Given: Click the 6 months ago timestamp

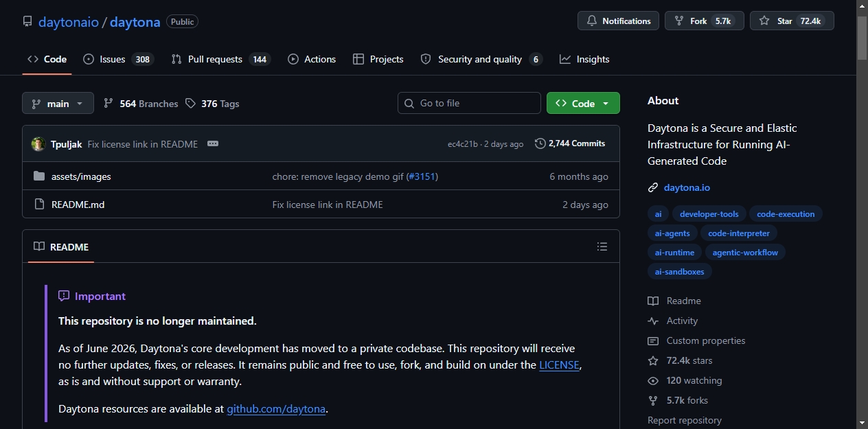Looking at the screenshot, I should [x=579, y=176].
